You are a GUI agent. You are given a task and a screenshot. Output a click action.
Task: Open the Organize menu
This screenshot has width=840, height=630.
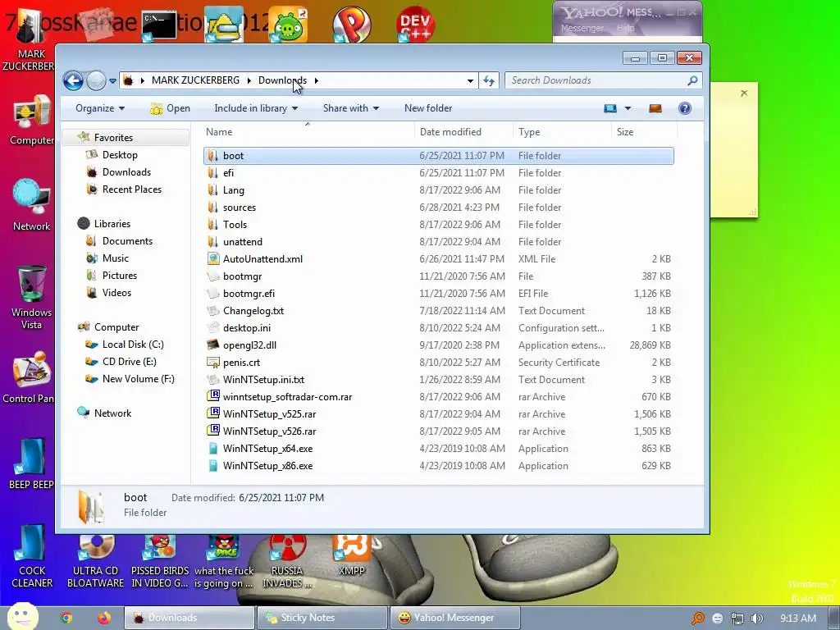[100, 108]
